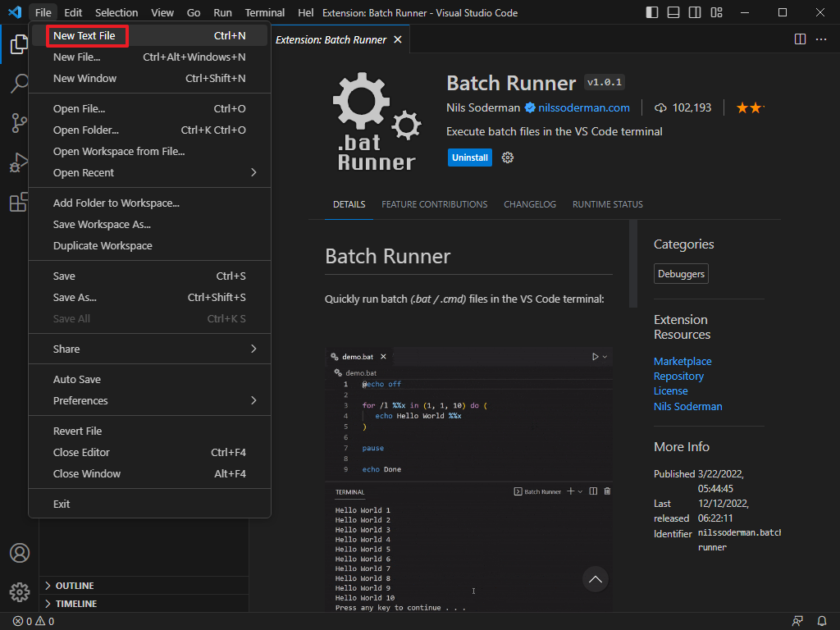Expand the OUTLINE section
The width and height of the screenshot is (840, 630).
point(144,586)
